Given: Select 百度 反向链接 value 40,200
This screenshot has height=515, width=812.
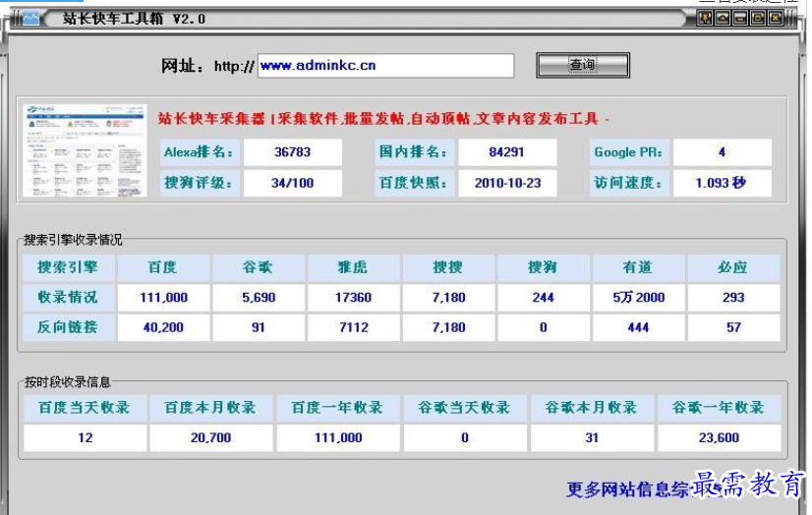Looking at the screenshot, I should pyautogui.click(x=163, y=327).
